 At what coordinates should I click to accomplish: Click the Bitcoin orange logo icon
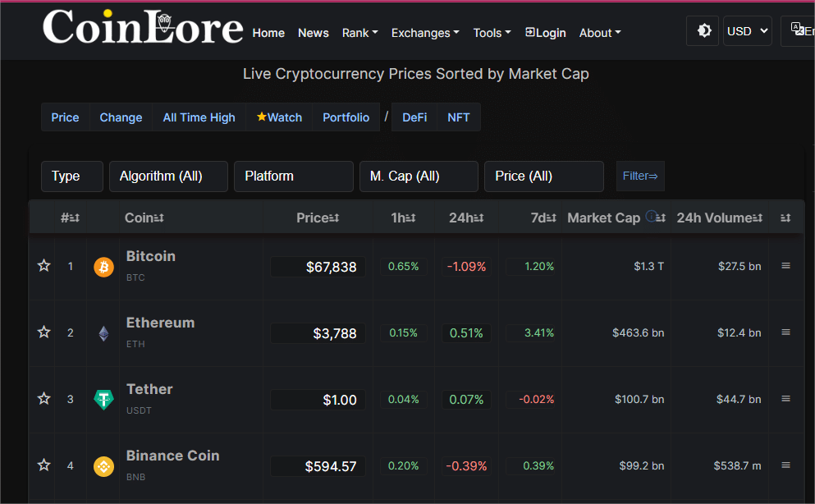[104, 267]
